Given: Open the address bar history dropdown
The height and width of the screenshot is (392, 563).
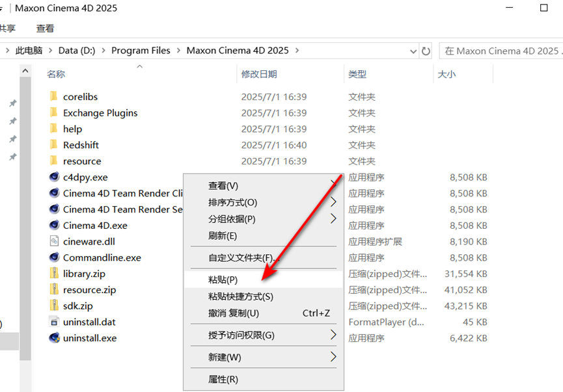Looking at the screenshot, I should pos(413,51).
